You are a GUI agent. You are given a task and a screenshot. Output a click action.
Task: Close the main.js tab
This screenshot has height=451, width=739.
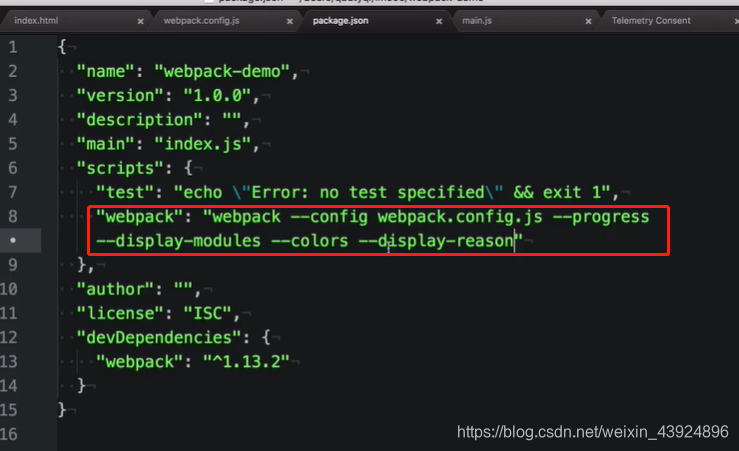click(588, 21)
